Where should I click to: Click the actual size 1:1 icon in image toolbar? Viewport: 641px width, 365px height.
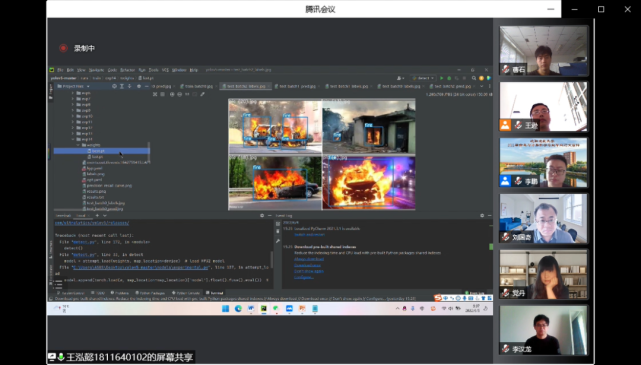187,94
